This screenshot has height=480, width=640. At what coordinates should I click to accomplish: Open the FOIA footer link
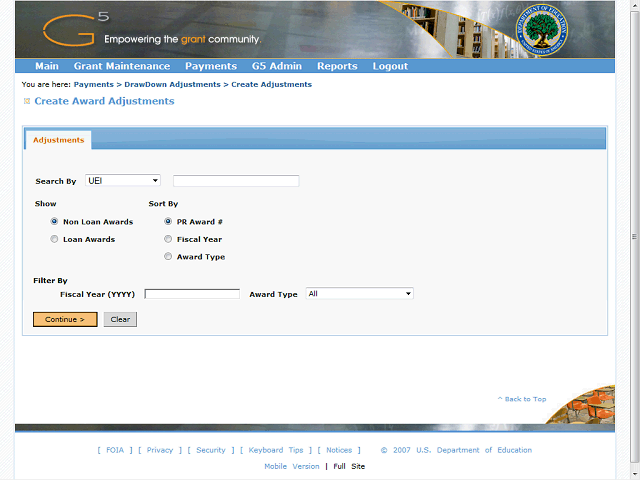pos(115,450)
